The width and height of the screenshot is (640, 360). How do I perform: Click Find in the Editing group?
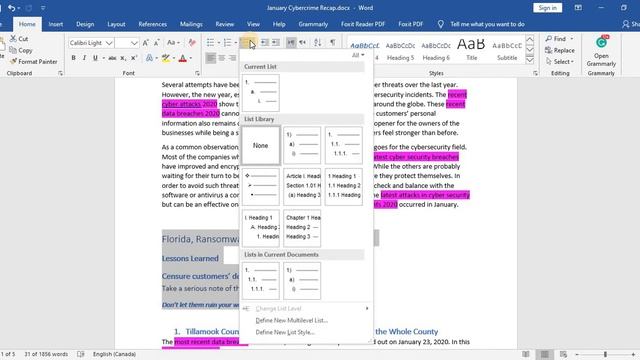tap(559, 39)
